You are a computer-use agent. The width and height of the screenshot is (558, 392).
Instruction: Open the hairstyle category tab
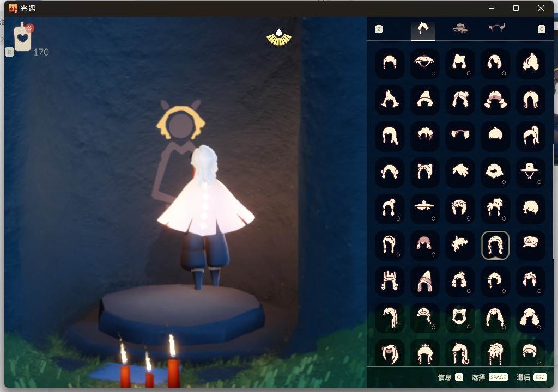(x=423, y=29)
